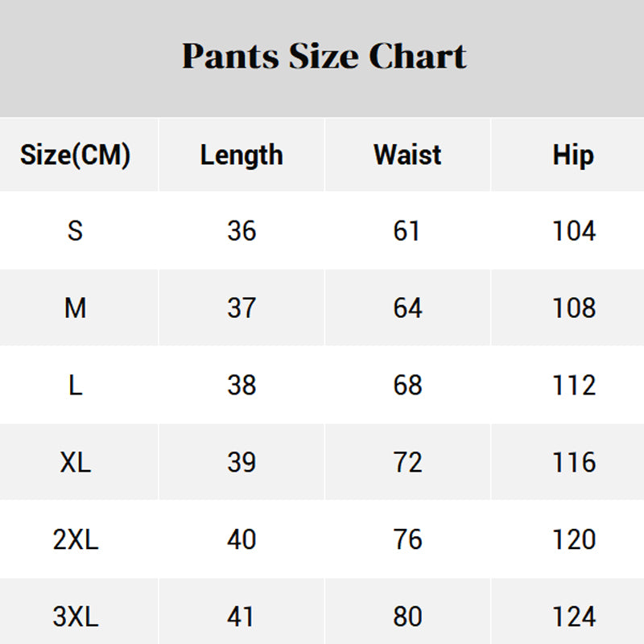Click waist value 61 in S row
The height and width of the screenshot is (644, 644).
click(x=407, y=231)
